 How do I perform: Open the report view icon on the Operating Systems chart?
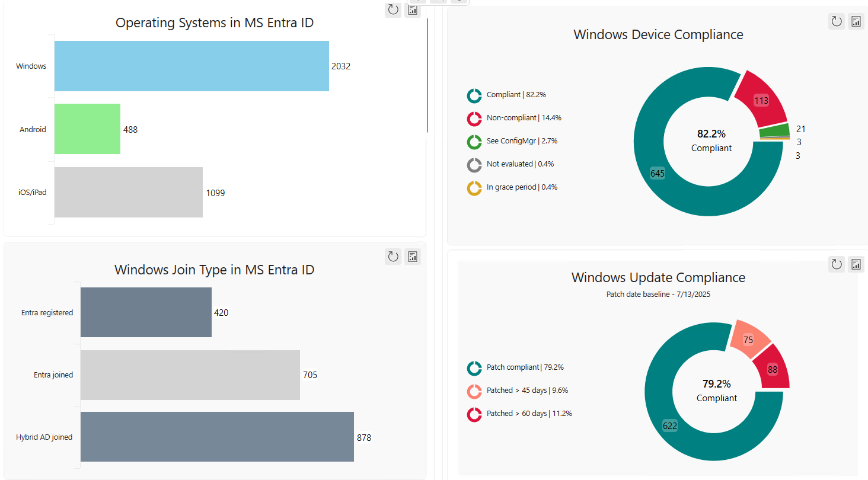(x=412, y=10)
